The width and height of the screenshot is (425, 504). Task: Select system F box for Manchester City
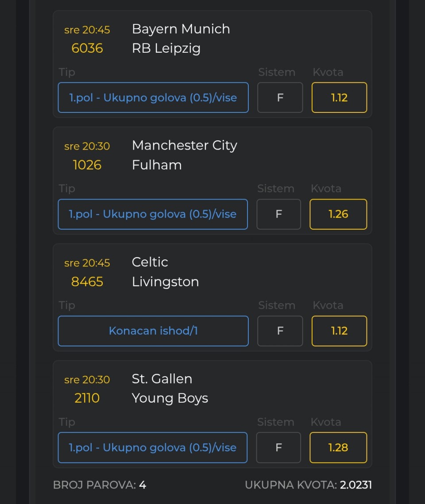279,214
